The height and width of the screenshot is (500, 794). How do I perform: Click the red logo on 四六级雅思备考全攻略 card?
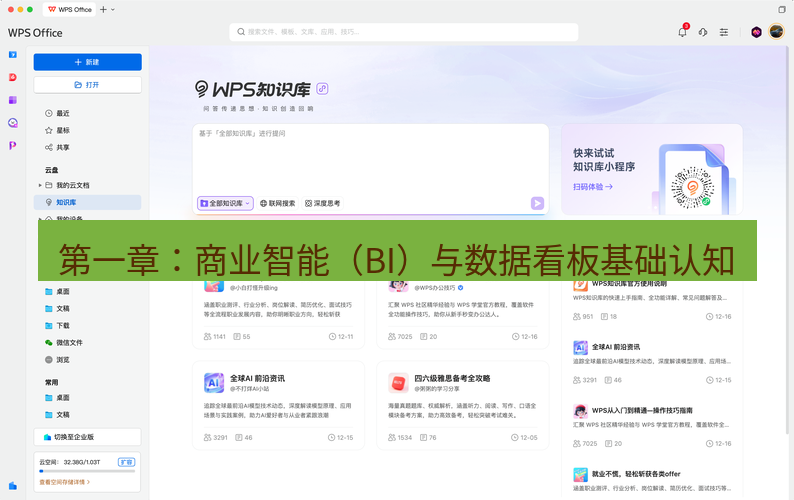[x=398, y=383]
